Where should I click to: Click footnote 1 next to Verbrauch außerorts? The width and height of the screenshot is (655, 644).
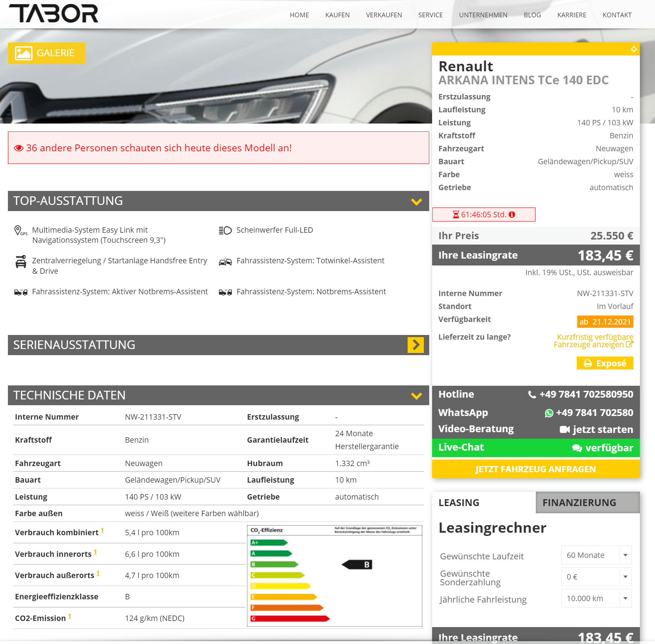tap(98, 574)
